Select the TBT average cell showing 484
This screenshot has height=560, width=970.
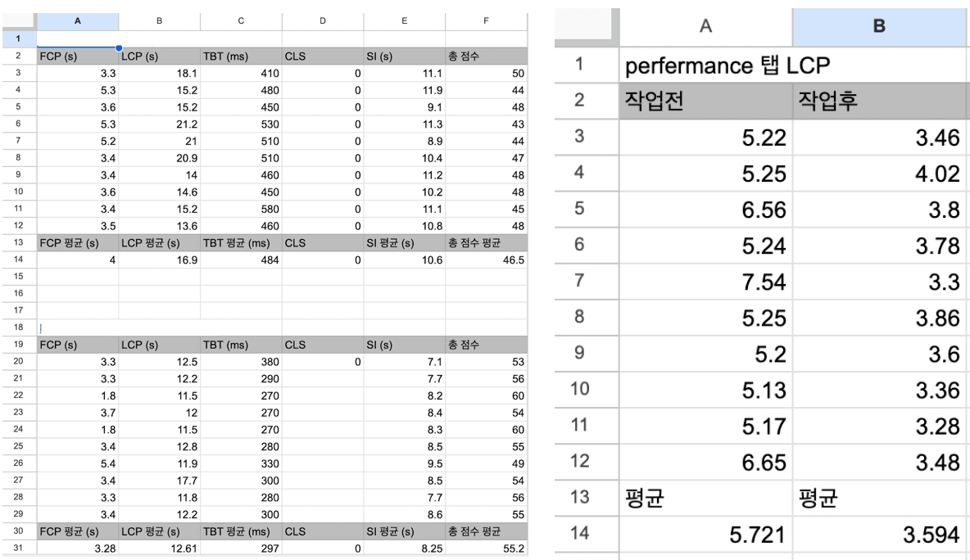pos(241,260)
